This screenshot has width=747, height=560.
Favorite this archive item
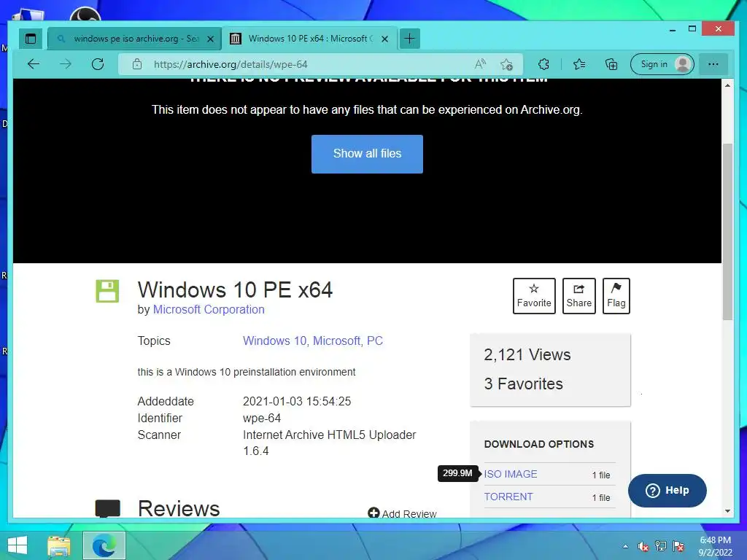[534, 296]
